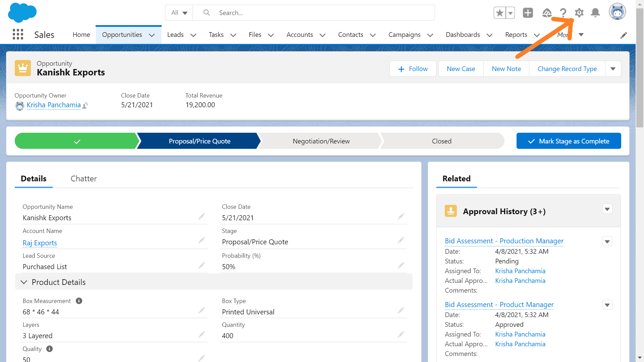
Task: Open the search scope All dropdown
Action: (x=179, y=13)
